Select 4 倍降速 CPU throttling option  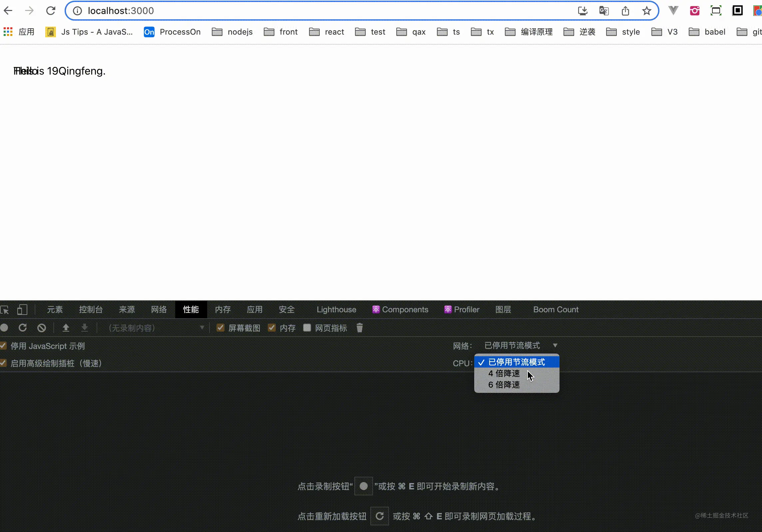click(x=517, y=373)
